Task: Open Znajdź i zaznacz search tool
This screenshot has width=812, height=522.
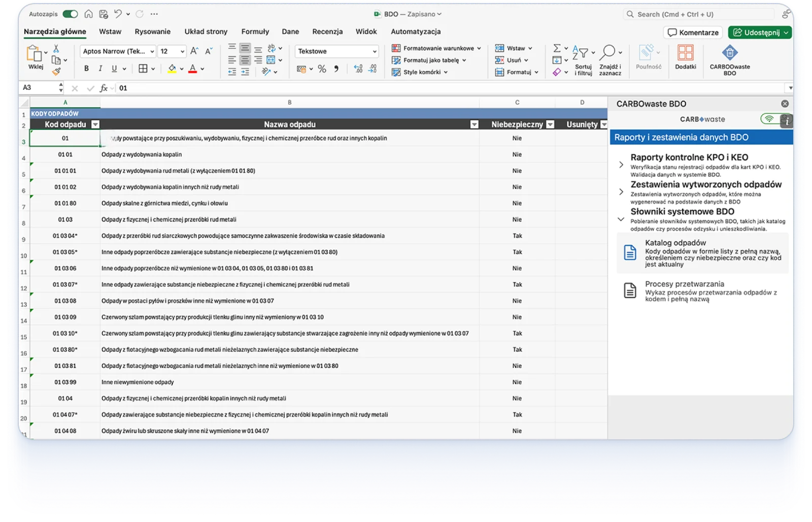Action: click(x=609, y=53)
